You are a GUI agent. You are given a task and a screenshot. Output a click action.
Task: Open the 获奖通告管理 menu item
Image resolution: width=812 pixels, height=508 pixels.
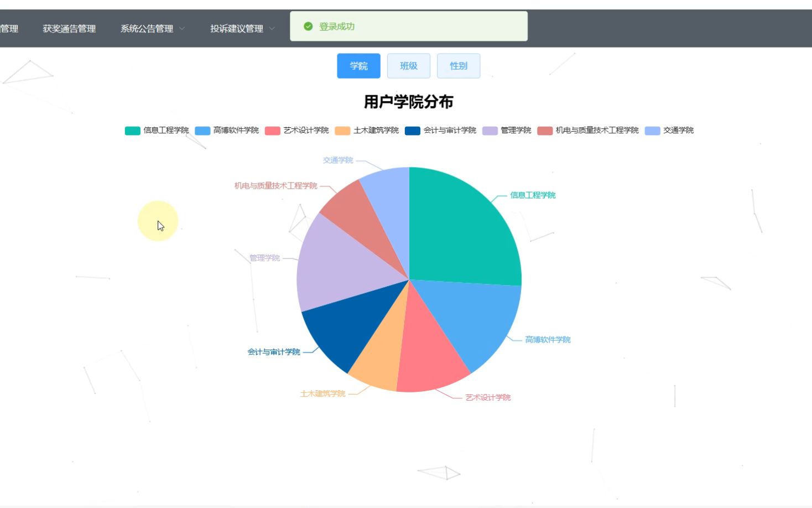click(69, 29)
